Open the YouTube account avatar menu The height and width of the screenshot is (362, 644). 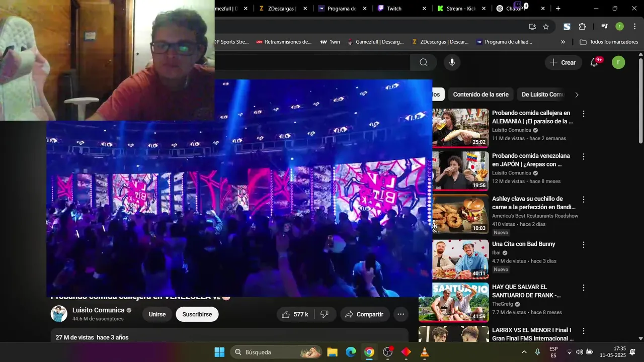[618, 62]
